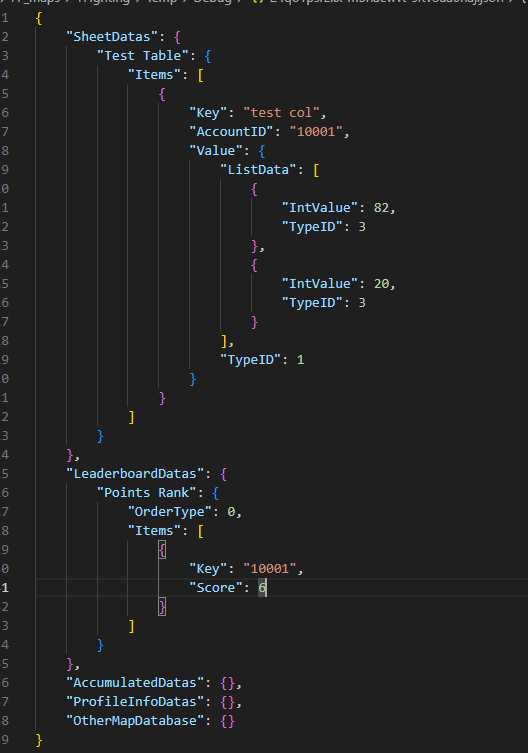
Task: Click the "Score" key name
Action: (x=216, y=588)
